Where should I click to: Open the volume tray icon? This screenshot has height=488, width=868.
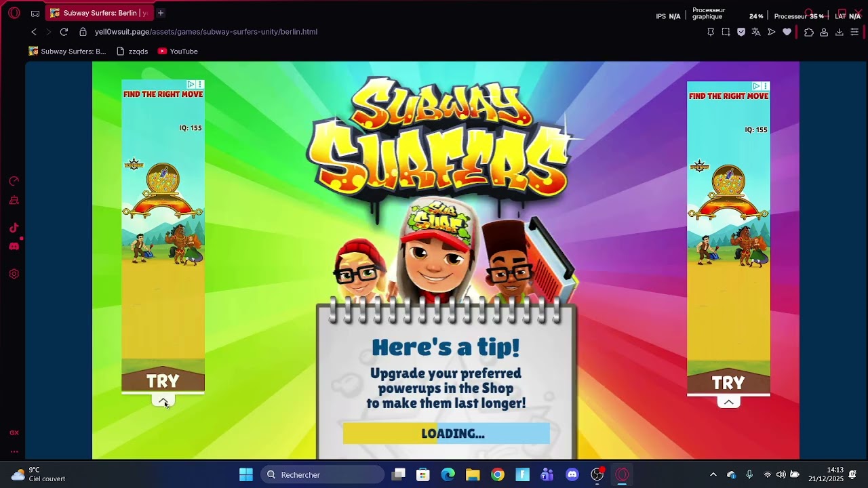coord(781,474)
